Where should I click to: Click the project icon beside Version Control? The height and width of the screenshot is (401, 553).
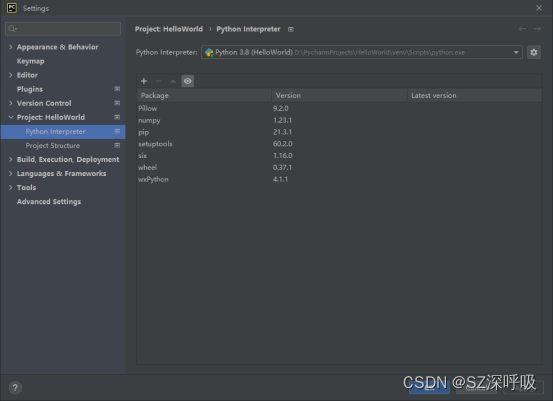pyautogui.click(x=117, y=103)
